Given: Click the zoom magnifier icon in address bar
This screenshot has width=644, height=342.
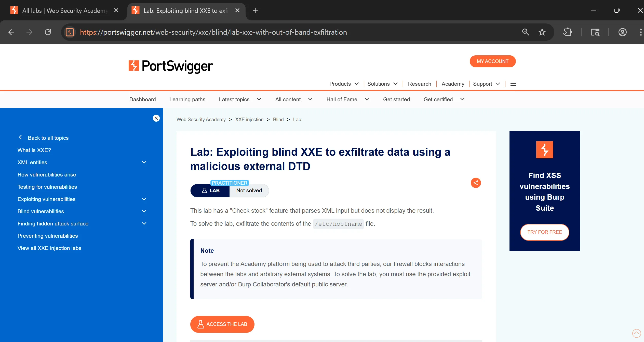Looking at the screenshot, I should pos(526,32).
